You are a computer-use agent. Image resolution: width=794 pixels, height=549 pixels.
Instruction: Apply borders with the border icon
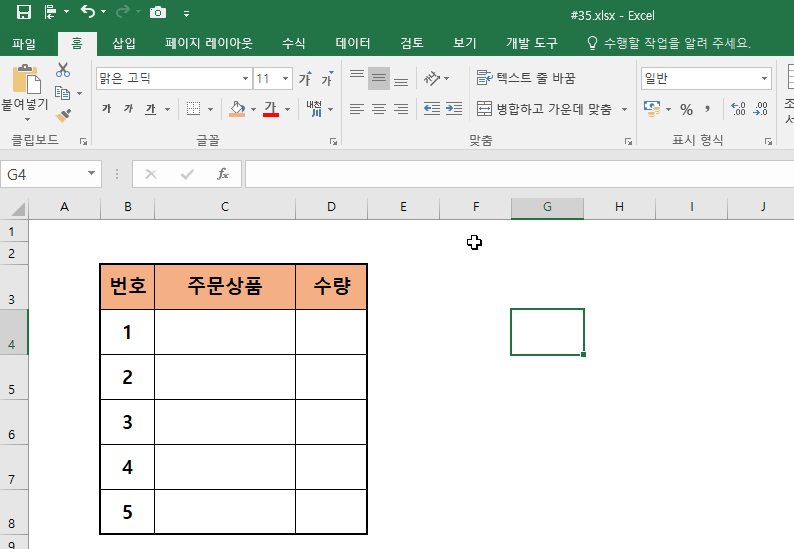(x=193, y=108)
